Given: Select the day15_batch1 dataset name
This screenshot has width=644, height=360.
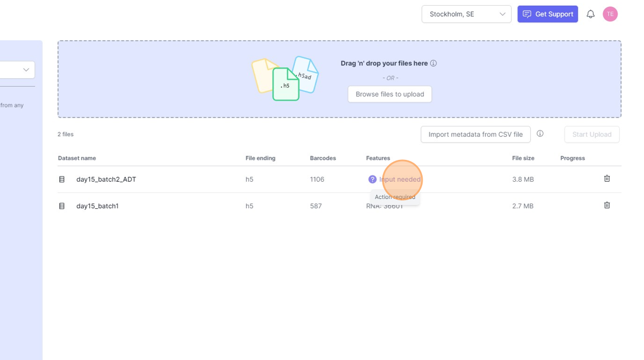Looking at the screenshot, I should (97, 206).
